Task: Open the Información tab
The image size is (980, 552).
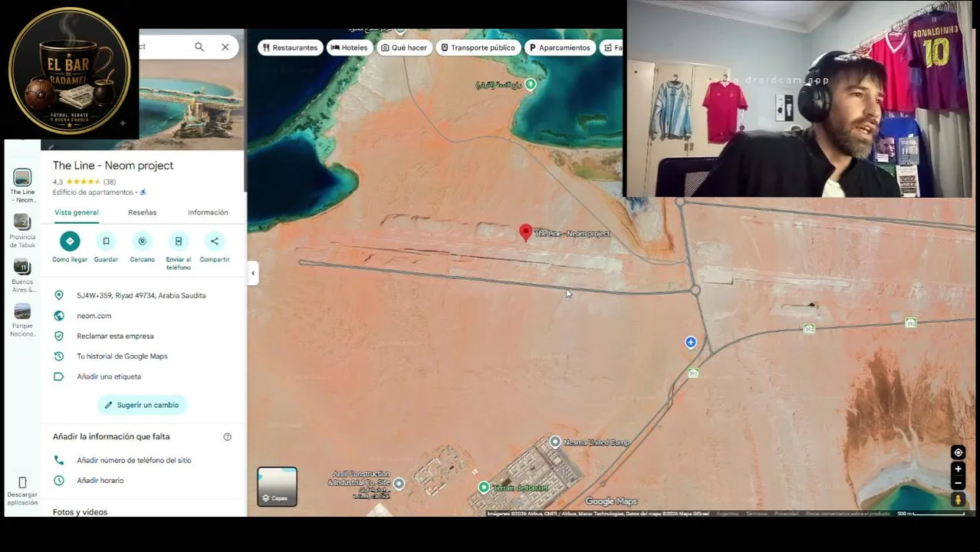Action: [208, 212]
